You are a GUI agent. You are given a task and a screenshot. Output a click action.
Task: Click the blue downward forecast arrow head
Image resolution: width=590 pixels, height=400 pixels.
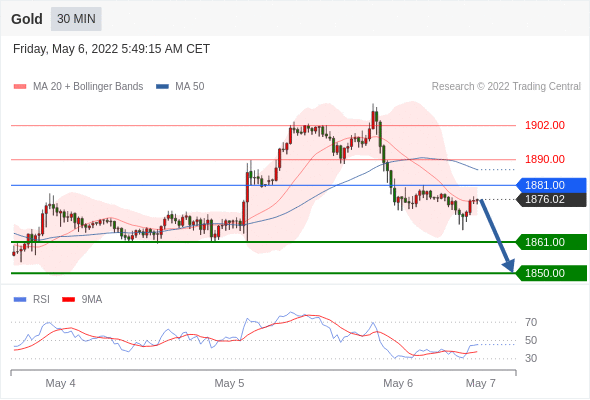coord(509,266)
